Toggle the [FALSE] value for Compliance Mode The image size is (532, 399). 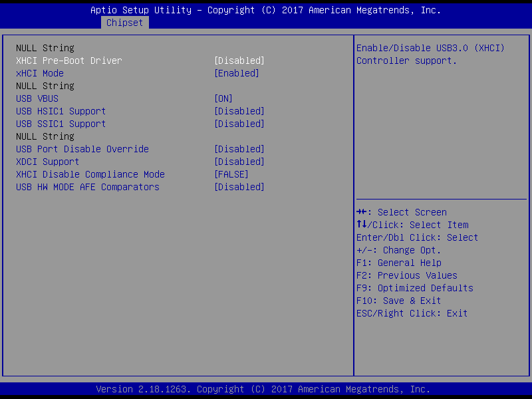point(231,174)
